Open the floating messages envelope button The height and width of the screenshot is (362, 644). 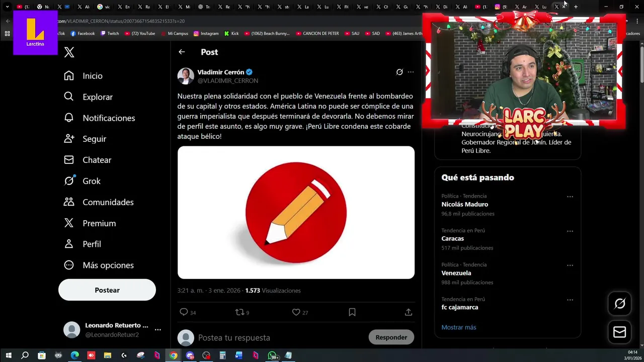[x=620, y=332]
